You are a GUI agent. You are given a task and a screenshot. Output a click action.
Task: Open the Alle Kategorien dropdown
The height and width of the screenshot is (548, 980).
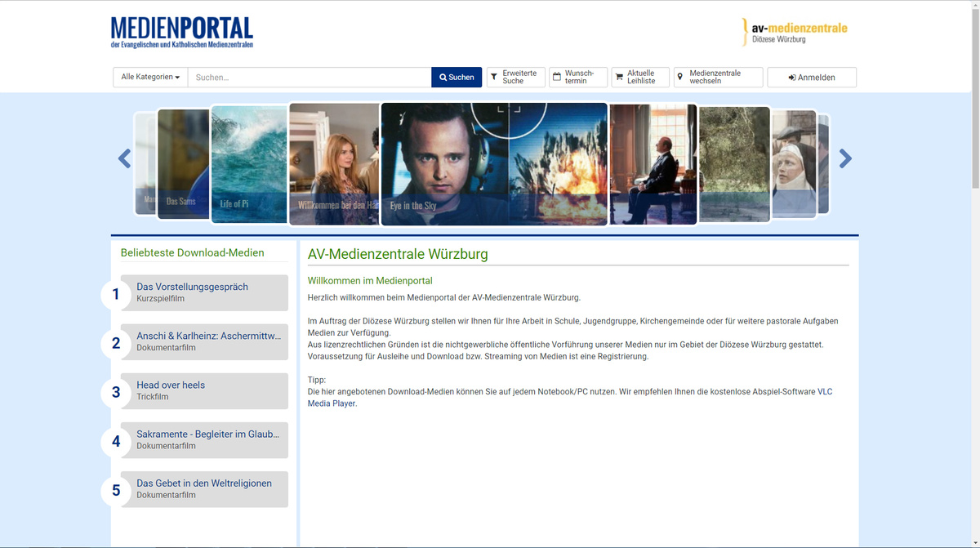[150, 77]
